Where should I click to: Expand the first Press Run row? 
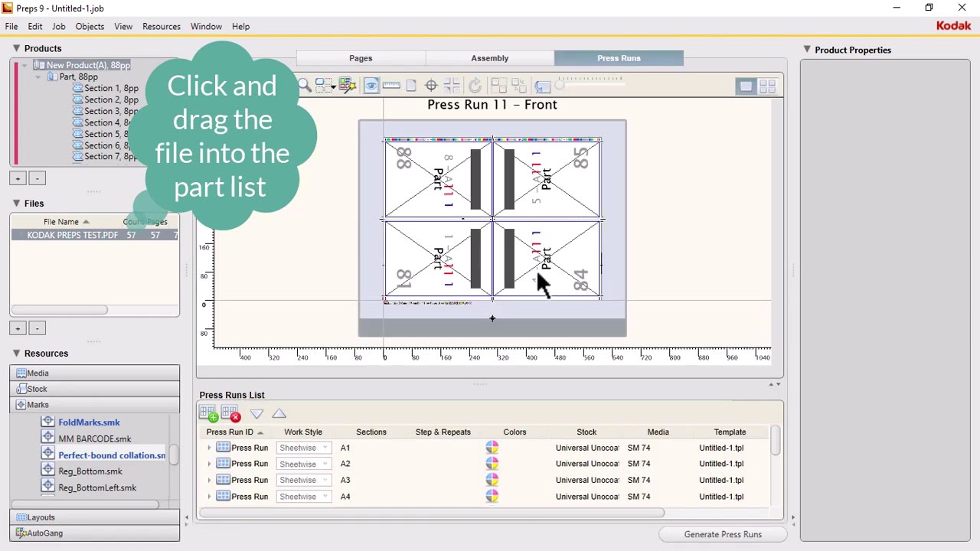(x=209, y=448)
